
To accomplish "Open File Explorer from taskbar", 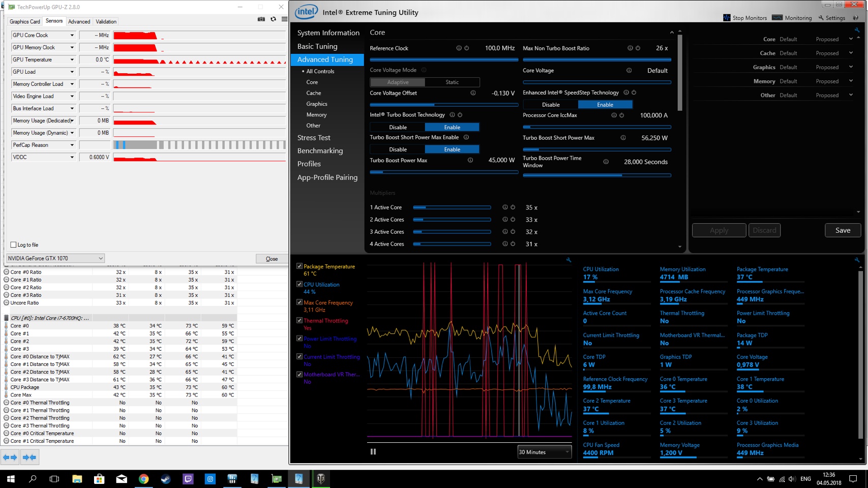I will [77, 479].
